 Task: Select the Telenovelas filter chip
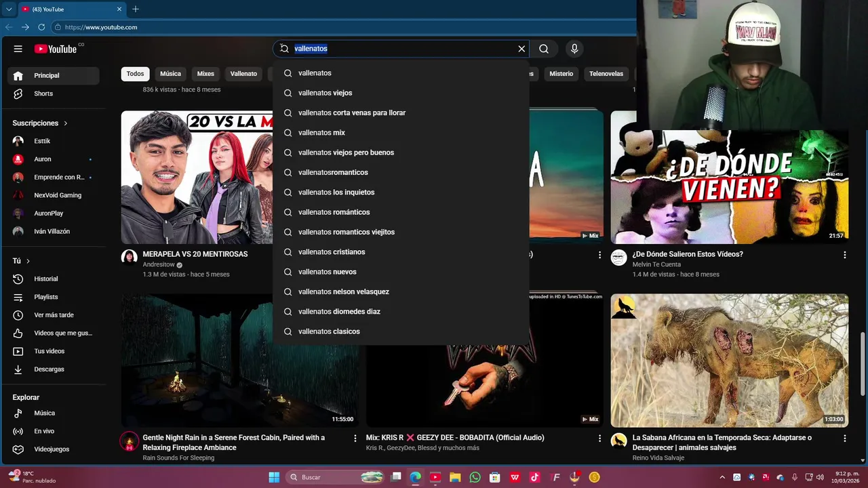click(x=606, y=74)
